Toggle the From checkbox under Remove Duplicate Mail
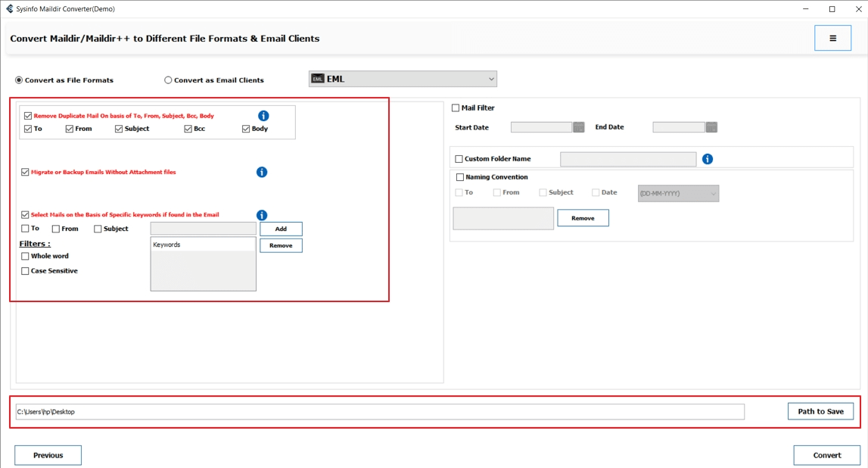The width and height of the screenshot is (868, 468). 69,129
